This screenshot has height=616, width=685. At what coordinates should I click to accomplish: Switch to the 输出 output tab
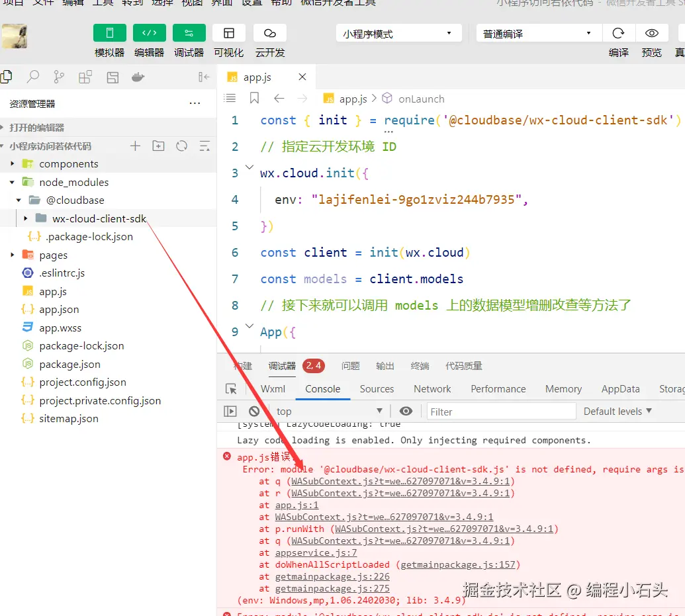click(385, 366)
